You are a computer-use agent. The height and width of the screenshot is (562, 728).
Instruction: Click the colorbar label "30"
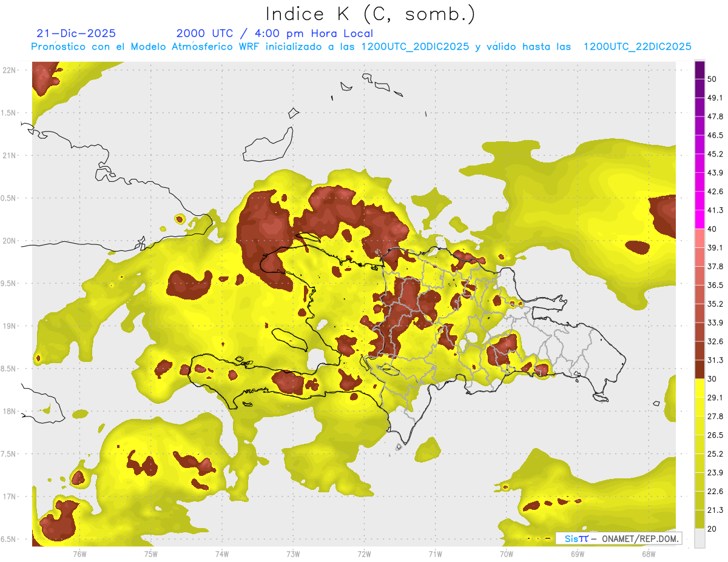click(x=712, y=379)
